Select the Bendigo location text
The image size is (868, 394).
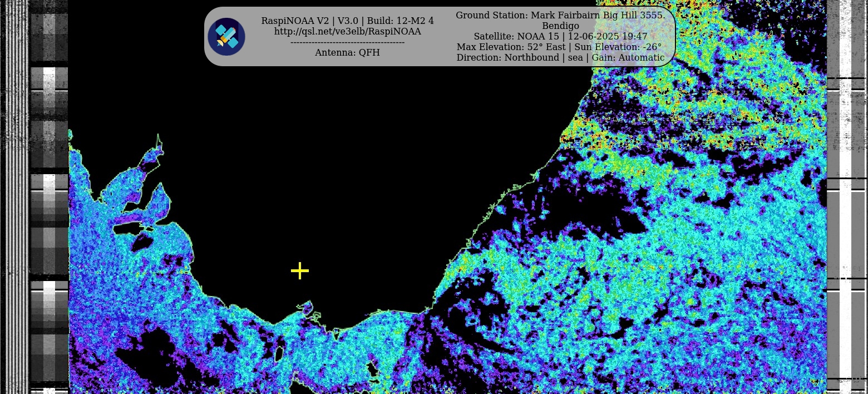click(x=560, y=26)
